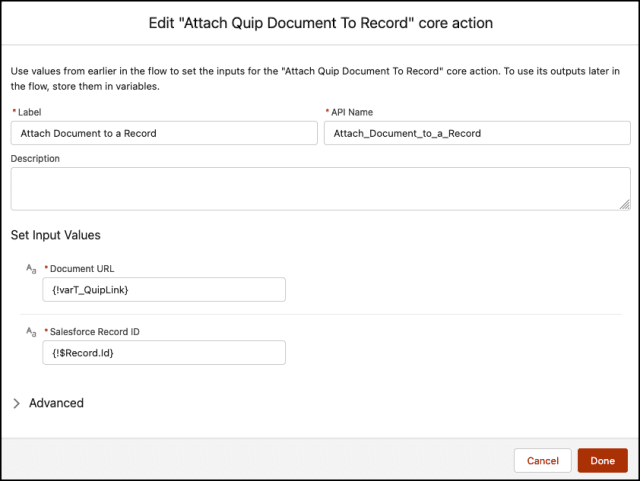Focus the Label input containing Attach Document
Screen dimensions: 640x481
[163, 133]
